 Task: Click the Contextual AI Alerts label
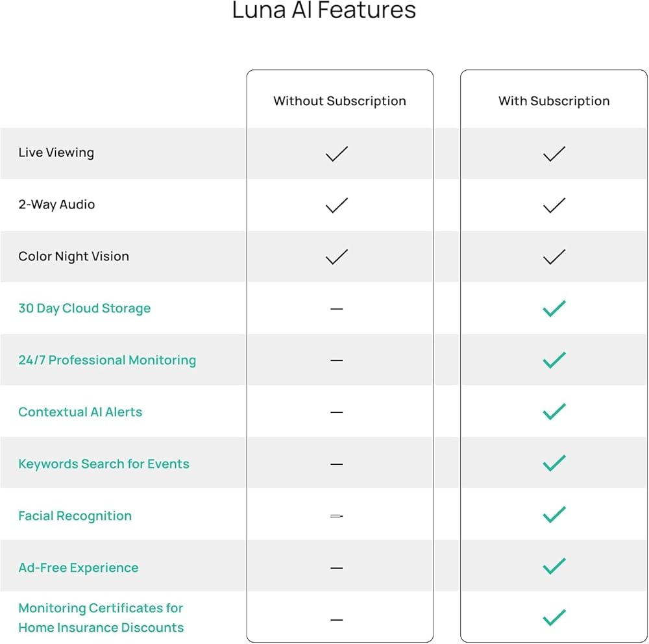[x=80, y=412]
